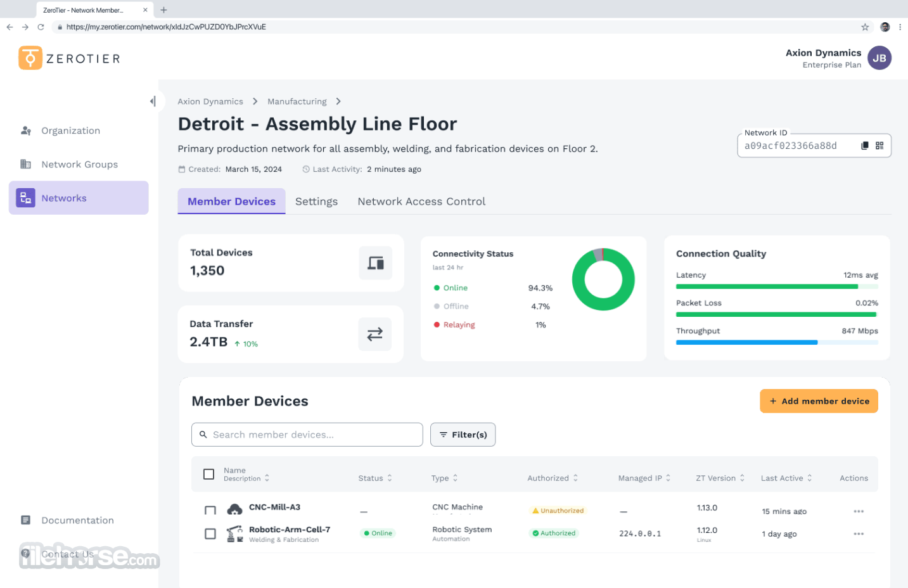Click the Throughput progress bar
This screenshot has width=908, height=588.
tap(777, 342)
